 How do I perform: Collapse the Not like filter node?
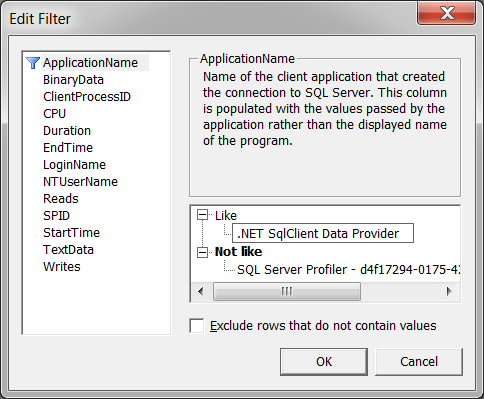click(202, 252)
